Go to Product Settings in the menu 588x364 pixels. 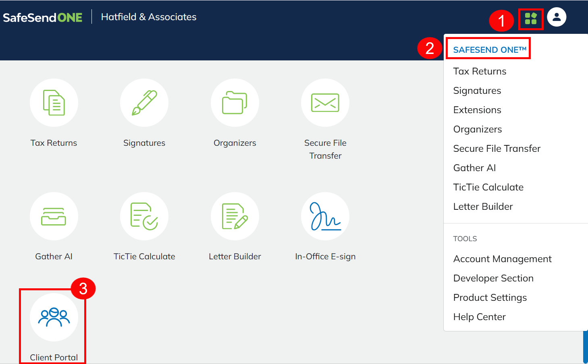(x=490, y=298)
